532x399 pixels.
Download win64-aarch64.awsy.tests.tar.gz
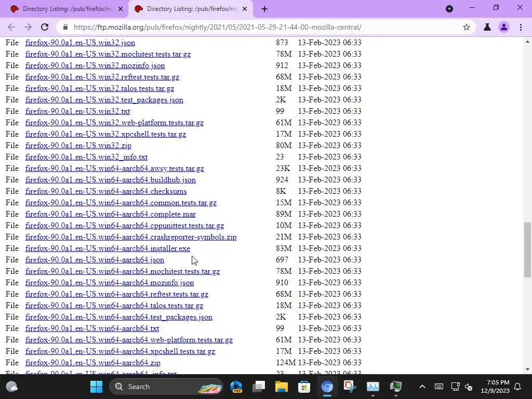tap(115, 169)
